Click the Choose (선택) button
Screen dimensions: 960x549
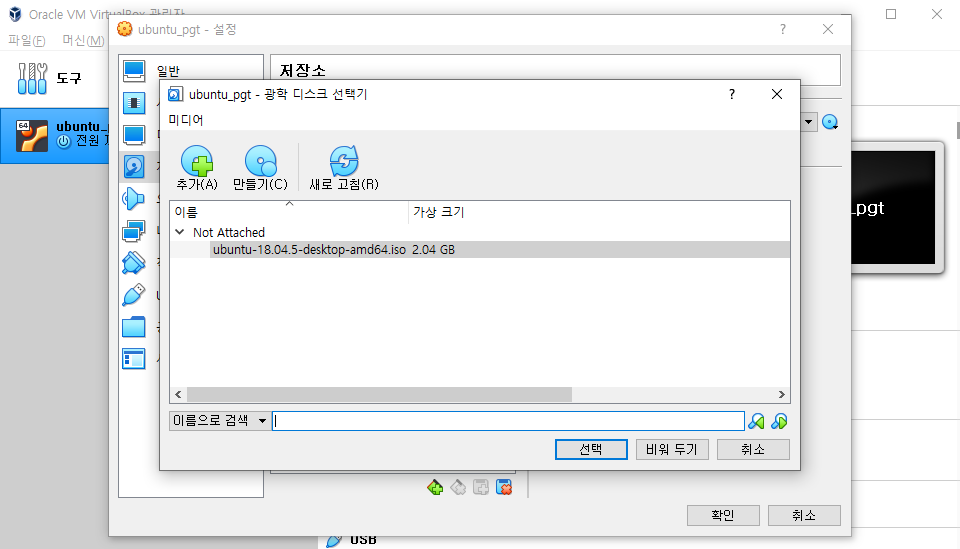(x=591, y=449)
